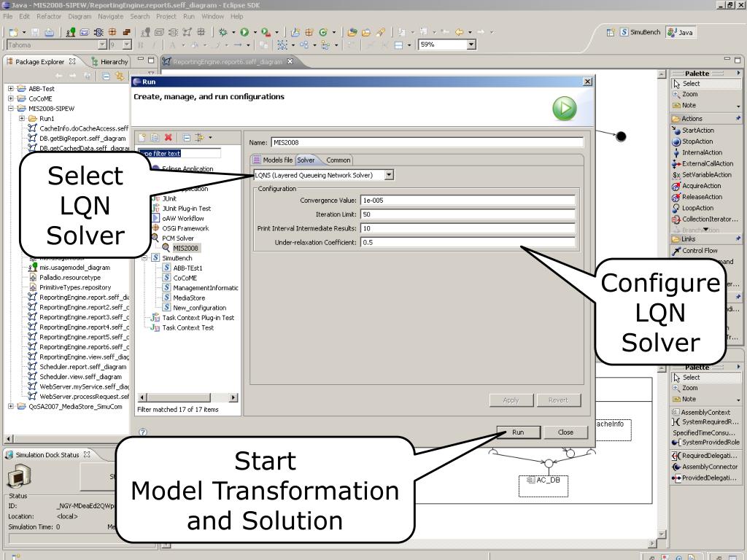Click the Revert button
The height and width of the screenshot is (560, 747).
[x=558, y=400]
